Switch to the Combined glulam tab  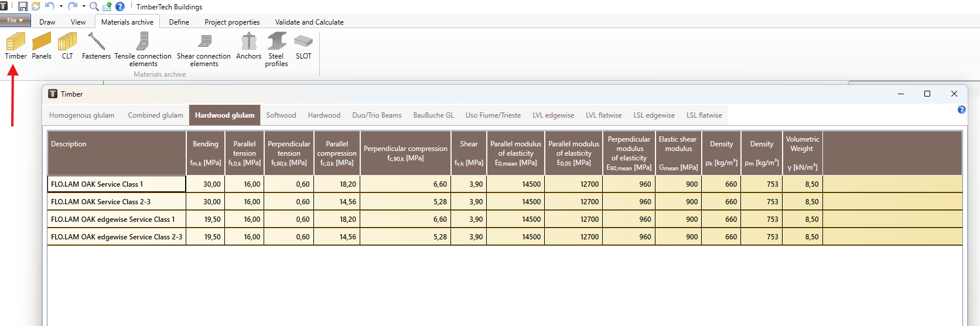[x=156, y=115]
